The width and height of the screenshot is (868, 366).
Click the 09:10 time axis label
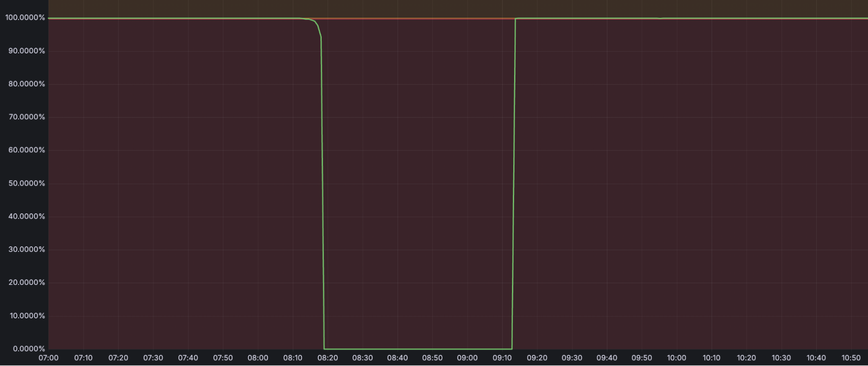pos(502,358)
